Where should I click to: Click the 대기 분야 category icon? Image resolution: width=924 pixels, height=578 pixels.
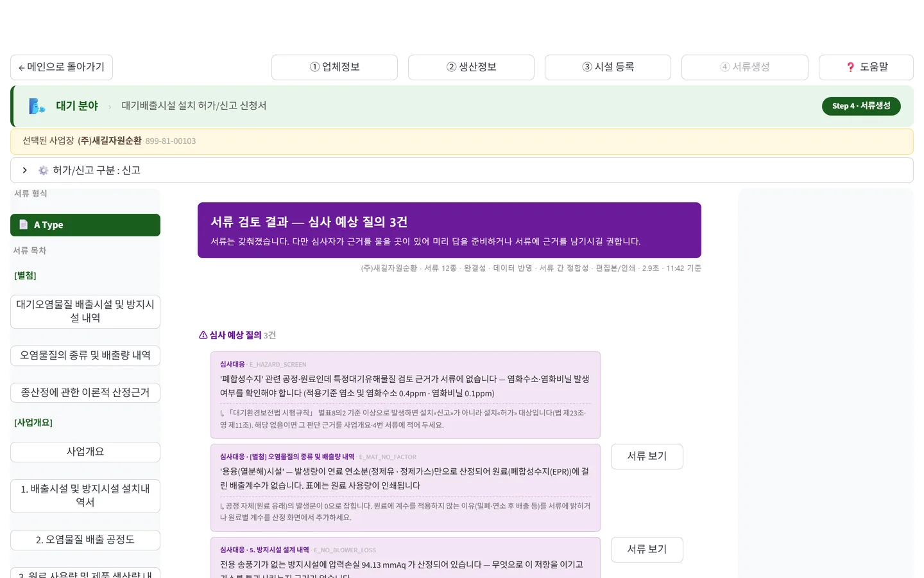37,106
